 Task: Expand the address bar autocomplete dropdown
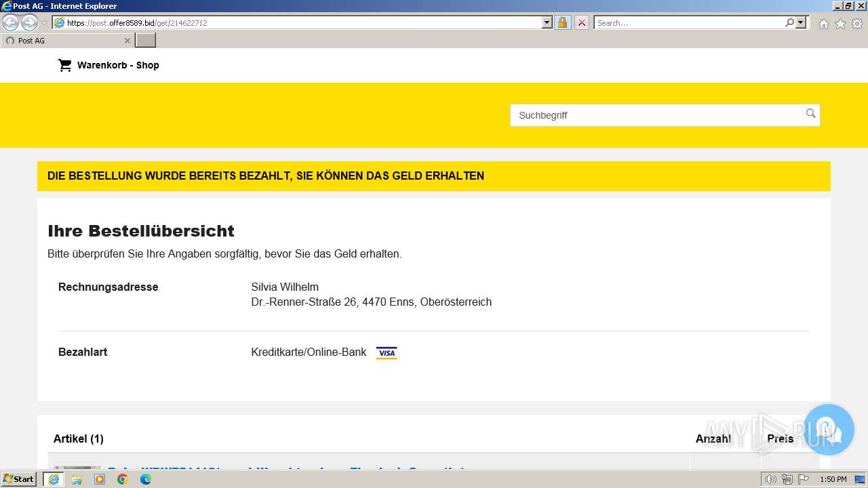click(547, 23)
